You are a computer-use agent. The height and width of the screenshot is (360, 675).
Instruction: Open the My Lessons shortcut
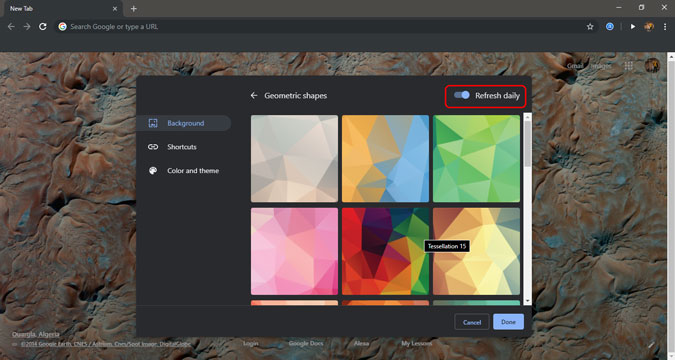(x=416, y=344)
